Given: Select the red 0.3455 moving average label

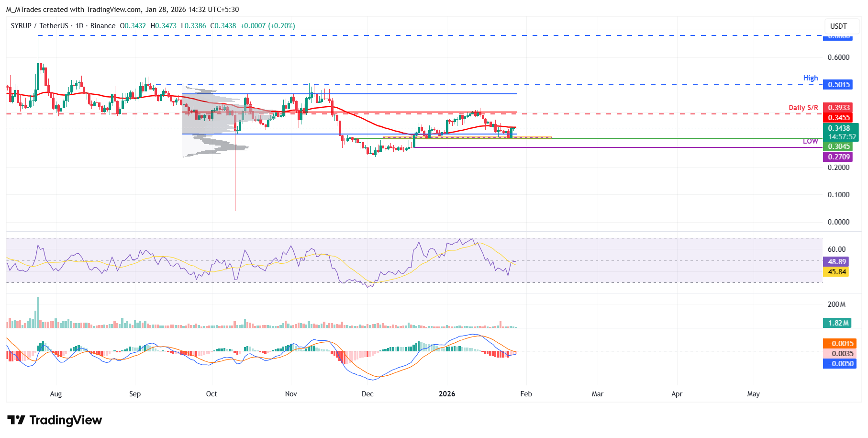Looking at the screenshot, I should (839, 118).
